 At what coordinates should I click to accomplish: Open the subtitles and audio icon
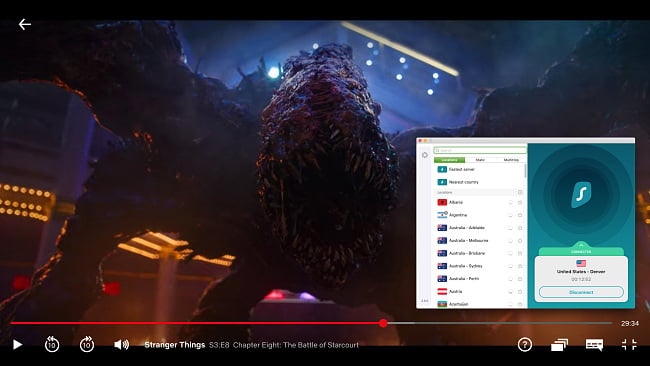[594, 344]
